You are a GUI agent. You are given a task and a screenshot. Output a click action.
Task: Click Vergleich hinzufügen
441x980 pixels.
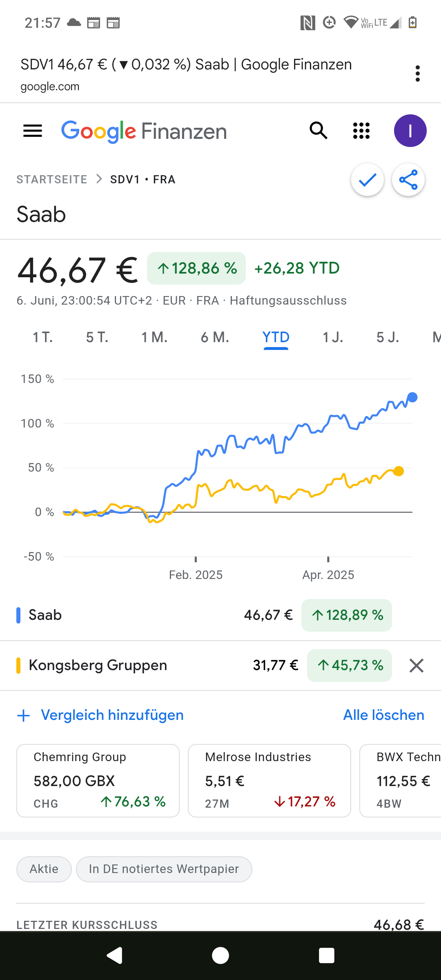[x=112, y=715]
